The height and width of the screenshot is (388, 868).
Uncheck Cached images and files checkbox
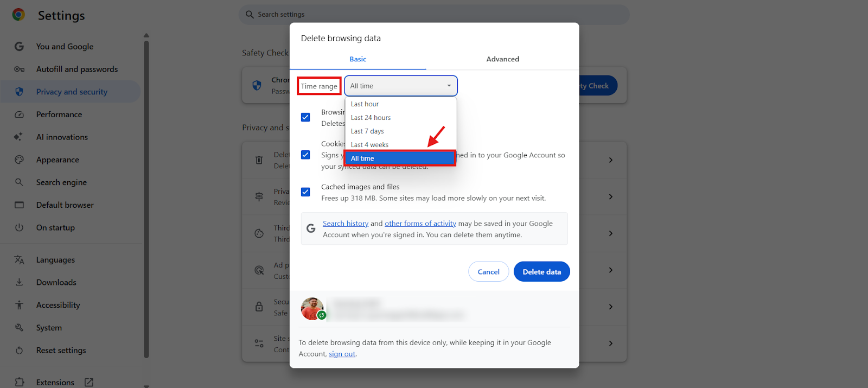(x=305, y=192)
